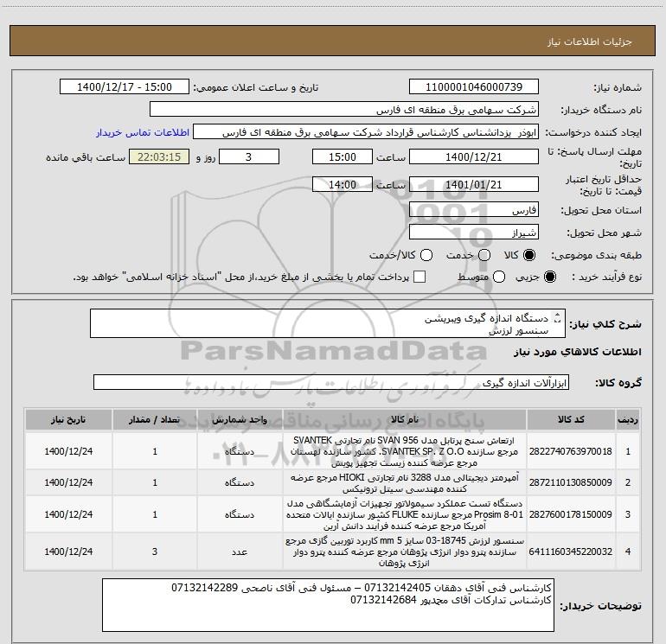The height and width of the screenshot is (644, 666).
Task: Click the request creator field
Action: pos(366,132)
